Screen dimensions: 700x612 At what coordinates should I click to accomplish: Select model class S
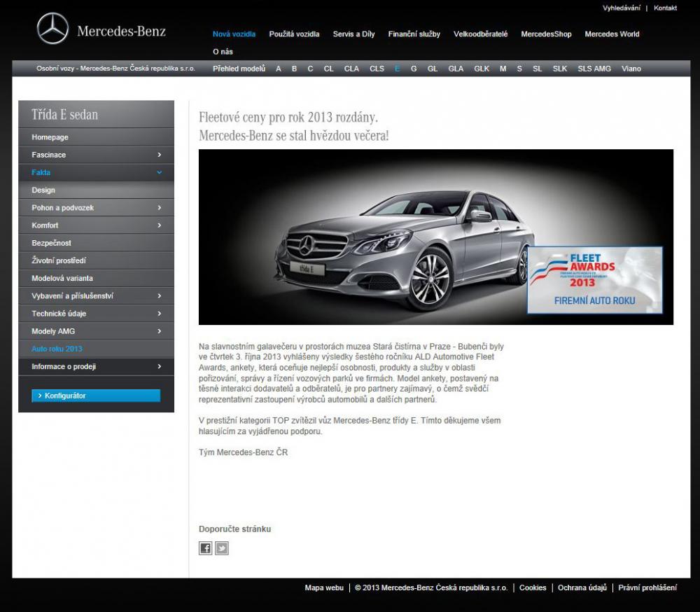pos(519,69)
